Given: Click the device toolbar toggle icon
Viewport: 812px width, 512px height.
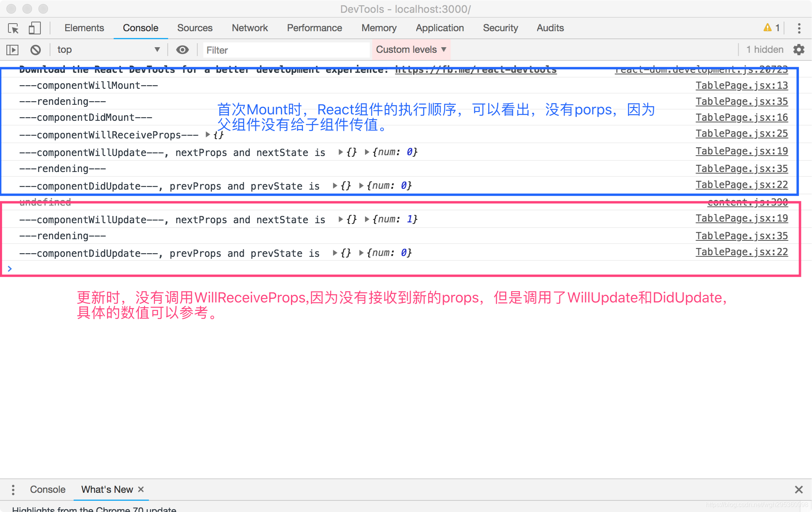Looking at the screenshot, I should (33, 28).
